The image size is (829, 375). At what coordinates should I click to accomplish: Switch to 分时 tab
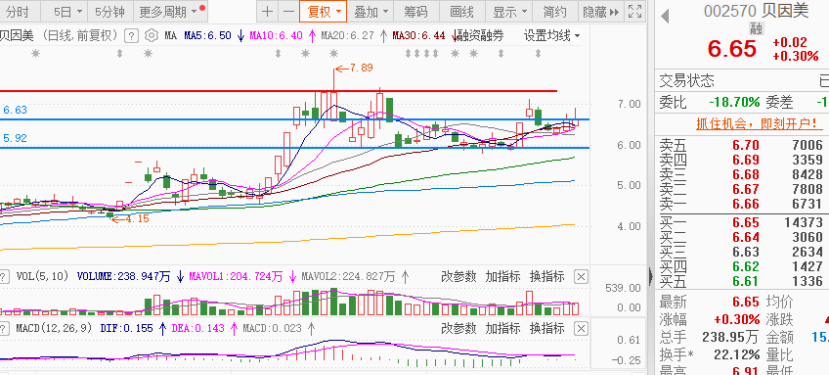point(18,12)
